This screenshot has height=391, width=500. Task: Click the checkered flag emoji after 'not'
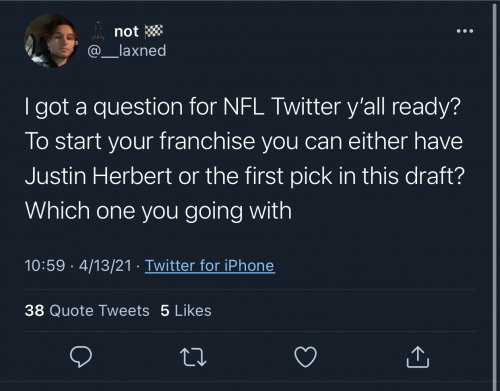pyautogui.click(x=154, y=31)
